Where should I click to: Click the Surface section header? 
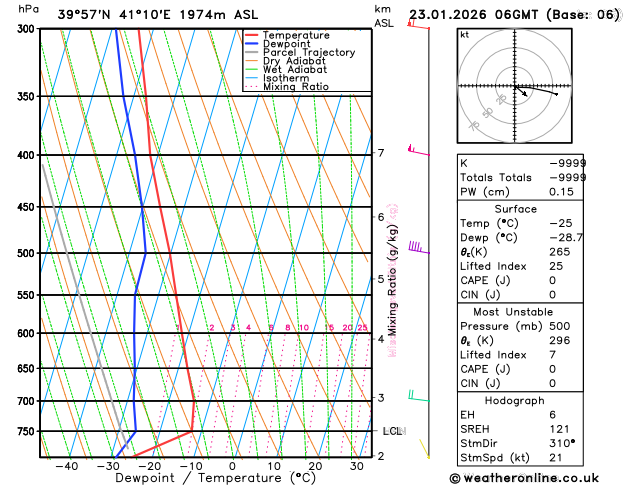pos(515,209)
